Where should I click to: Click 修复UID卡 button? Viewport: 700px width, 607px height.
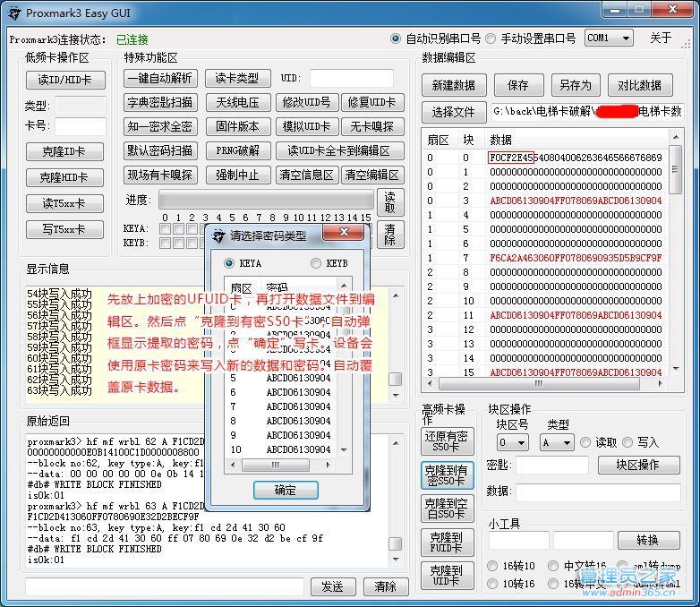point(372,102)
